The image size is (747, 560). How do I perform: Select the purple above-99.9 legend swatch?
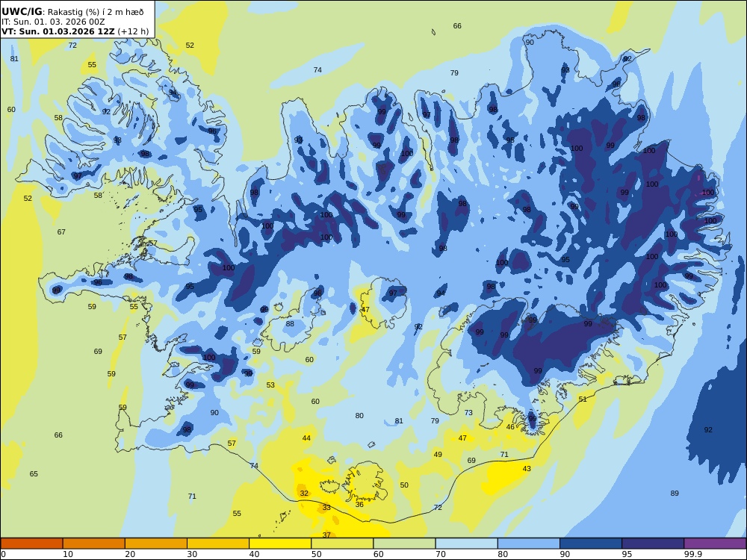[715, 544]
